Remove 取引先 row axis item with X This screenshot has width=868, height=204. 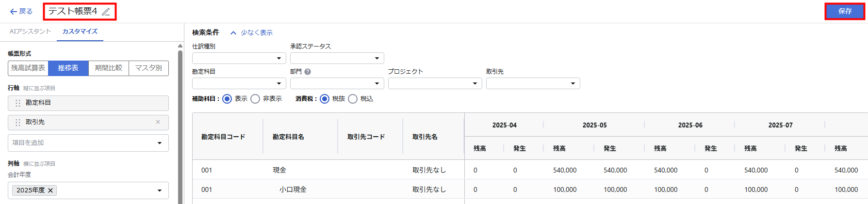point(158,122)
